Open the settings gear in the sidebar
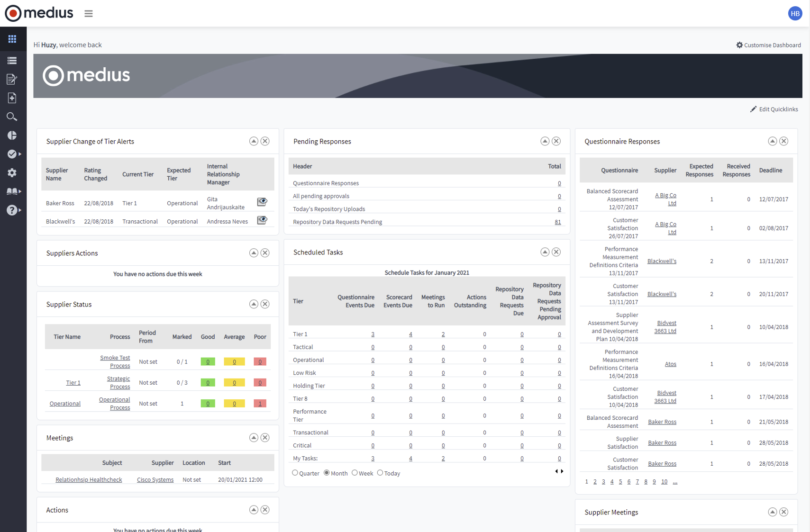810x532 pixels. pyautogui.click(x=12, y=173)
